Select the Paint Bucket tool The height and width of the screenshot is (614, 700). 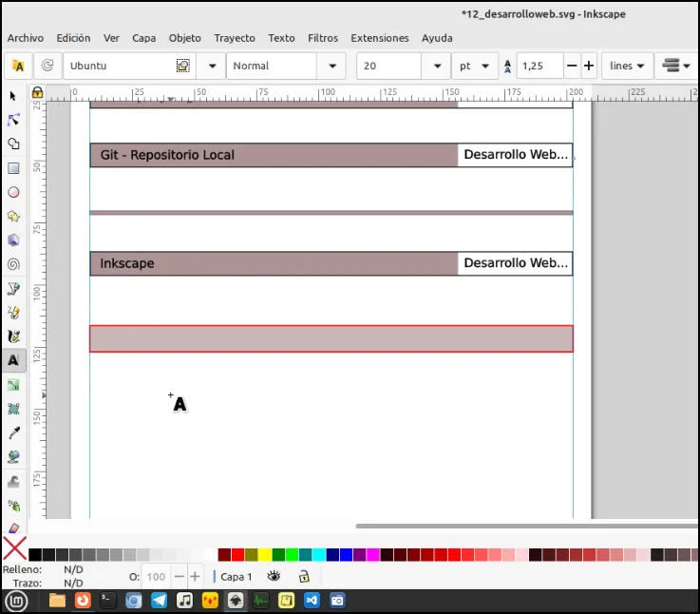13,457
